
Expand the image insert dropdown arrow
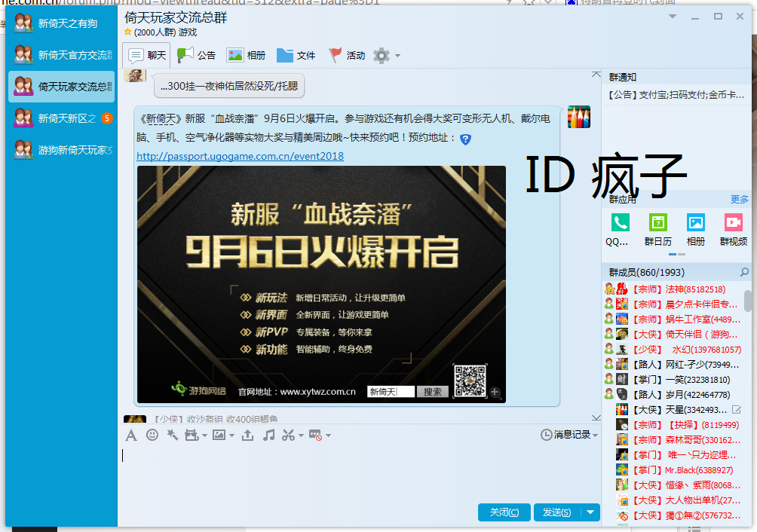pos(230,435)
